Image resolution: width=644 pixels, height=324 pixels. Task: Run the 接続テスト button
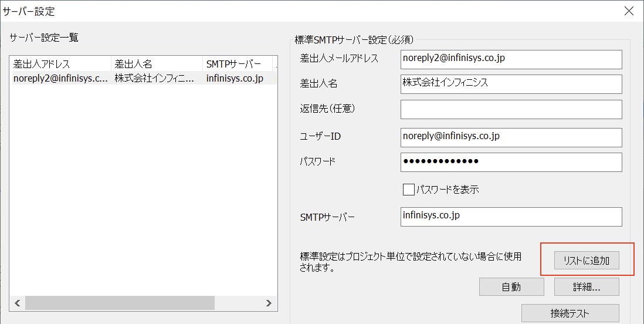click(x=570, y=313)
